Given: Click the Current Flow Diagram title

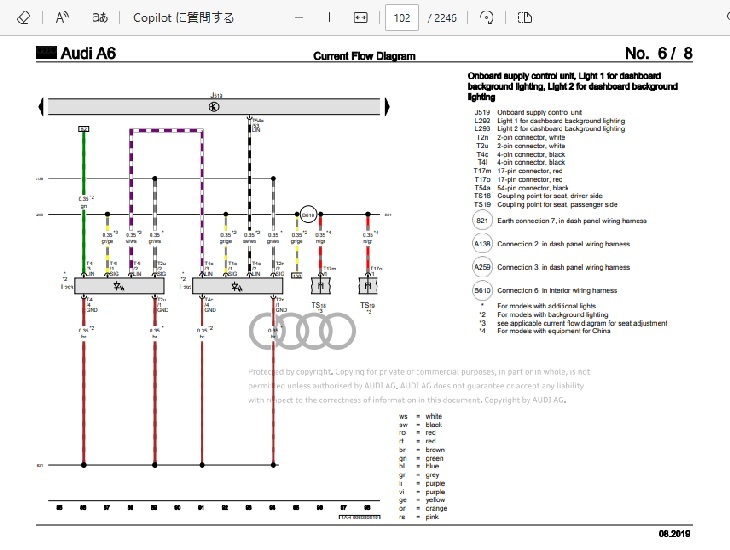Looking at the screenshot, I should (364, 56).
